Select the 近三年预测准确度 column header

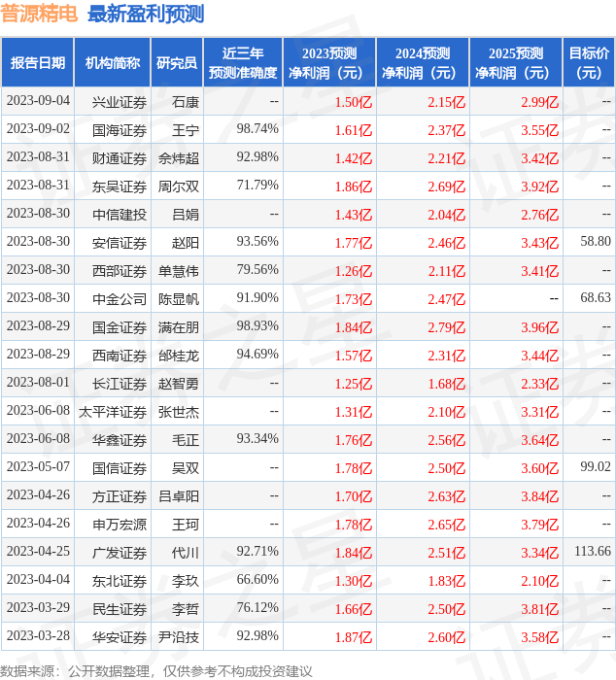coord(243,62)
